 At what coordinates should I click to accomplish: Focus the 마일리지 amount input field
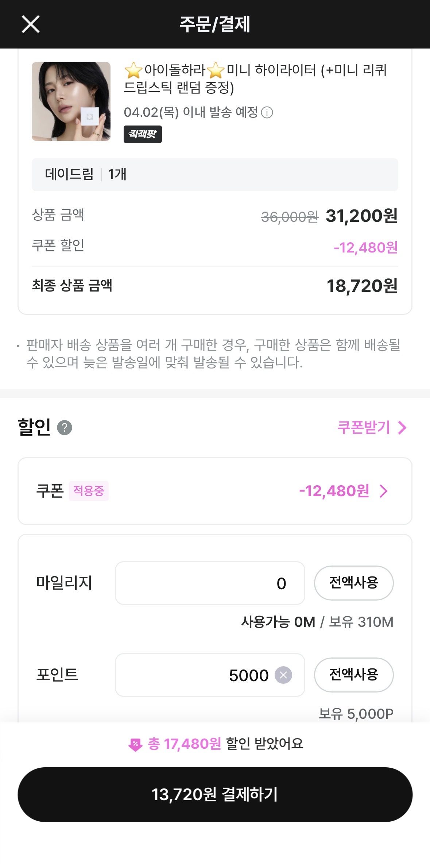click(x=210, y=583)
